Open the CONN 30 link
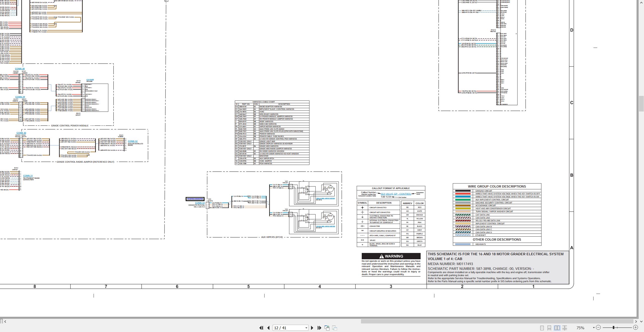Image resolution: width=644 pixels, height=332 pixels. point(21,133)
